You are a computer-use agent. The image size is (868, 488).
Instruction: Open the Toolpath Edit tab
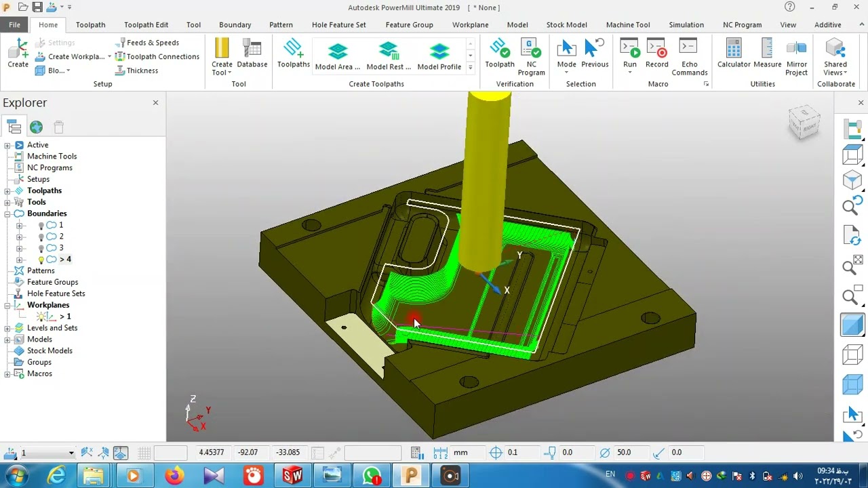(x=146, y=25)
